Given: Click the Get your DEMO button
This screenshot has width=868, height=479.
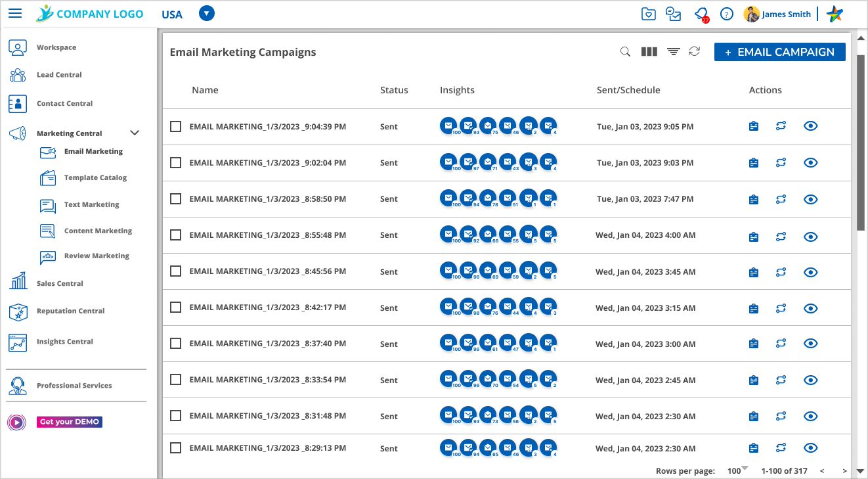Looking at the screenshot, I should (69, 422).
